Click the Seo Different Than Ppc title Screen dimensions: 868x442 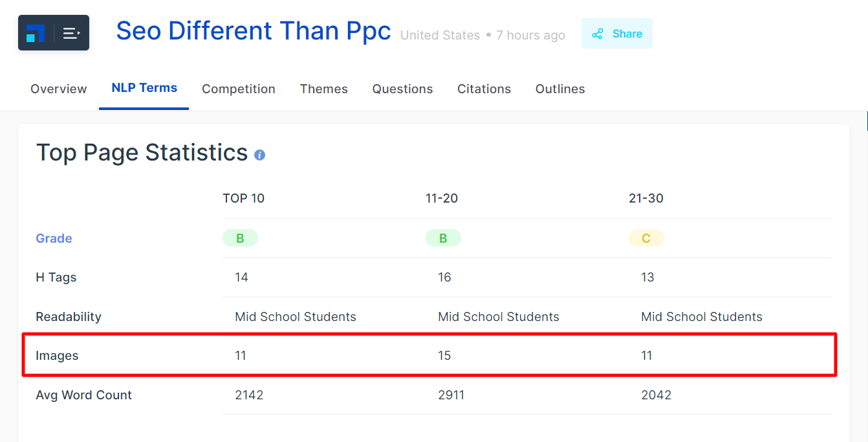tap(254, 31)
